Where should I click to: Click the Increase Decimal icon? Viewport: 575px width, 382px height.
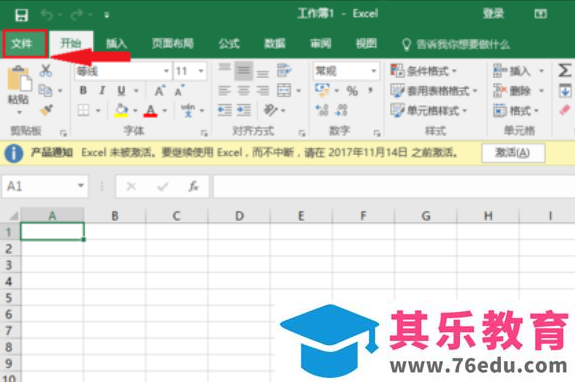tap(322, 110)
